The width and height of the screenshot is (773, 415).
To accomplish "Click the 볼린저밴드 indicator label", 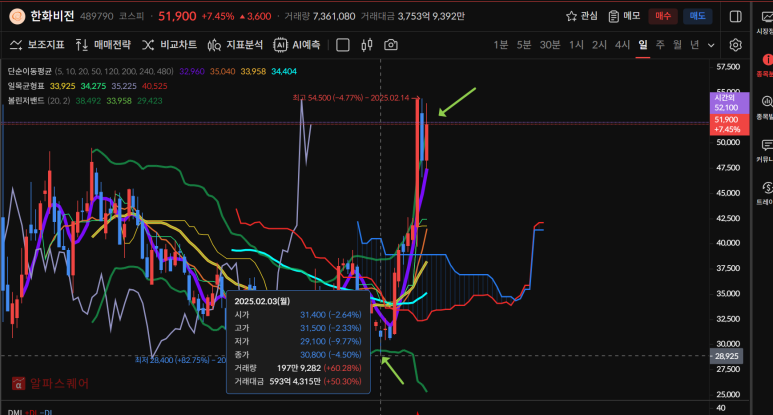I will tap(26, 101).
